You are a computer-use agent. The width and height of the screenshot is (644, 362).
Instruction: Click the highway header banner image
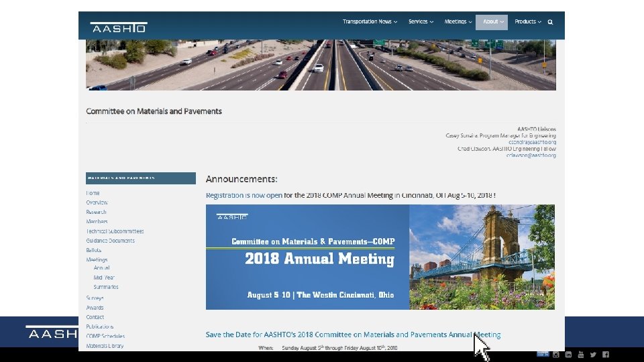321,65
